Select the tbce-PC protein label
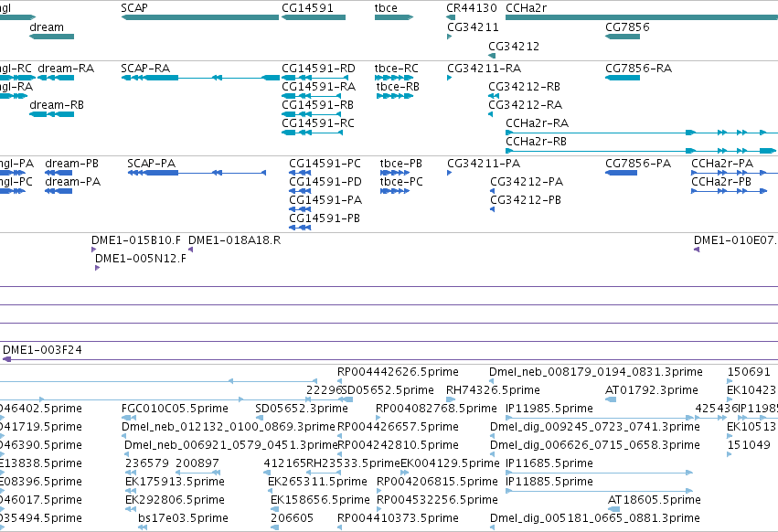This screenshot has height=532, width=778. [x=401, y=182]
